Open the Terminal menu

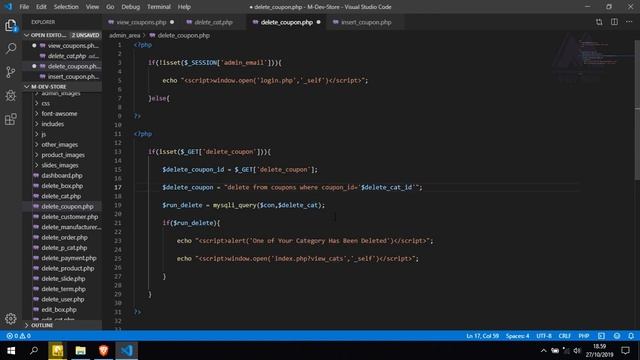click(159, 7)
